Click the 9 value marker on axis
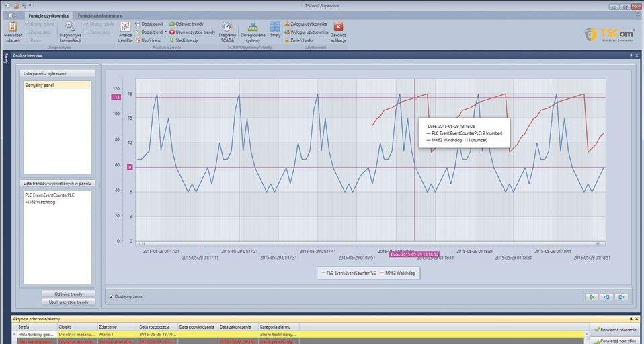The width and height of the screenshot is (644, 344). point(130,167)
